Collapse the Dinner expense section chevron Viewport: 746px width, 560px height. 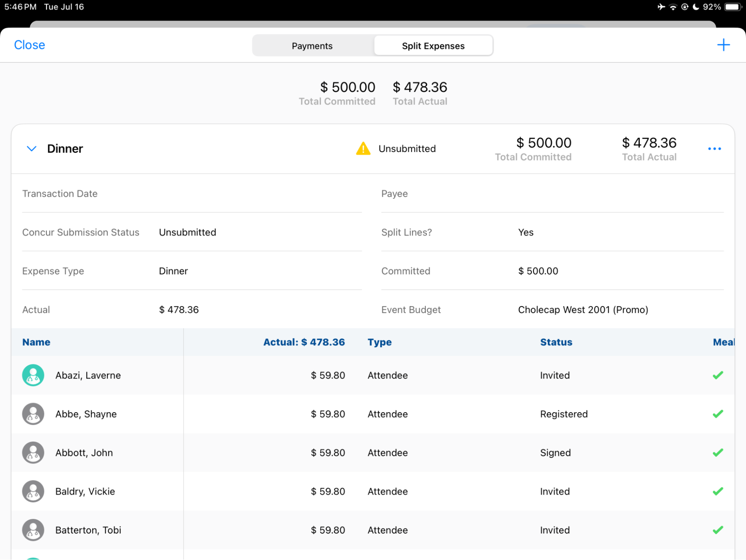point(32,149)
